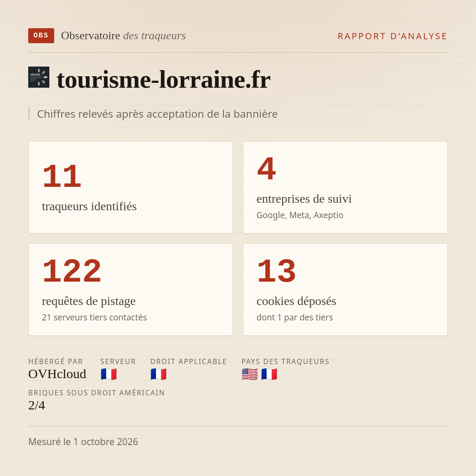Viewport: 476px width, 476px height.
Task: Click '21 serveurs tiers contactés'
Action: 94,317
